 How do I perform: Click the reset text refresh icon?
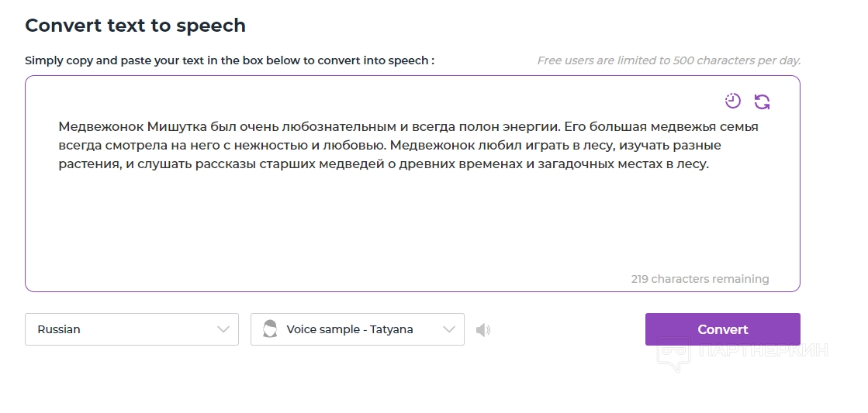763,102
